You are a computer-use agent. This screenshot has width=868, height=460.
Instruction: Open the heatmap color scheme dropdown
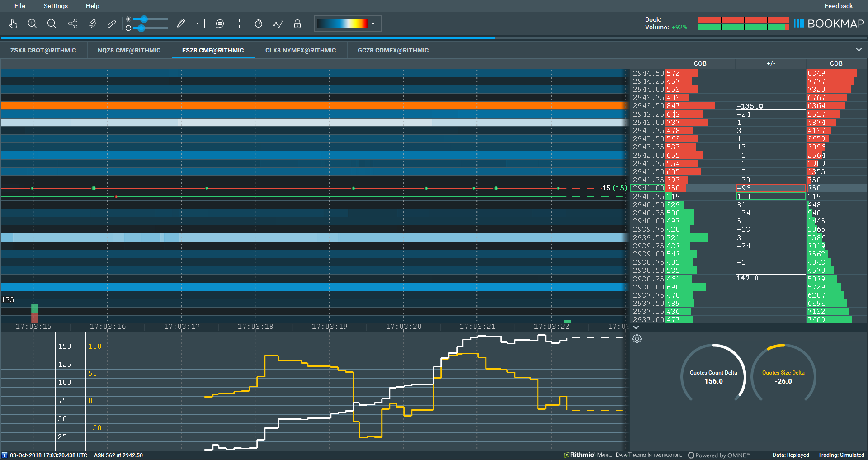click(373, 24)
